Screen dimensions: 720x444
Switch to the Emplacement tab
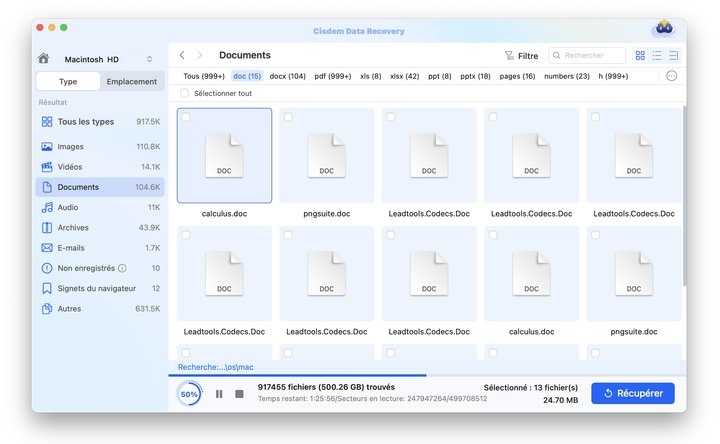(131, 82)
